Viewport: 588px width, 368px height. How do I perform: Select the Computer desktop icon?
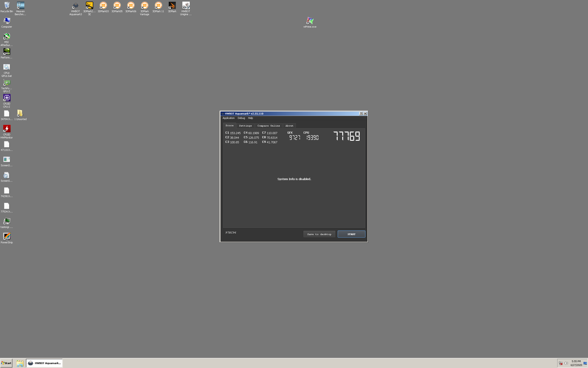[7, 23]
